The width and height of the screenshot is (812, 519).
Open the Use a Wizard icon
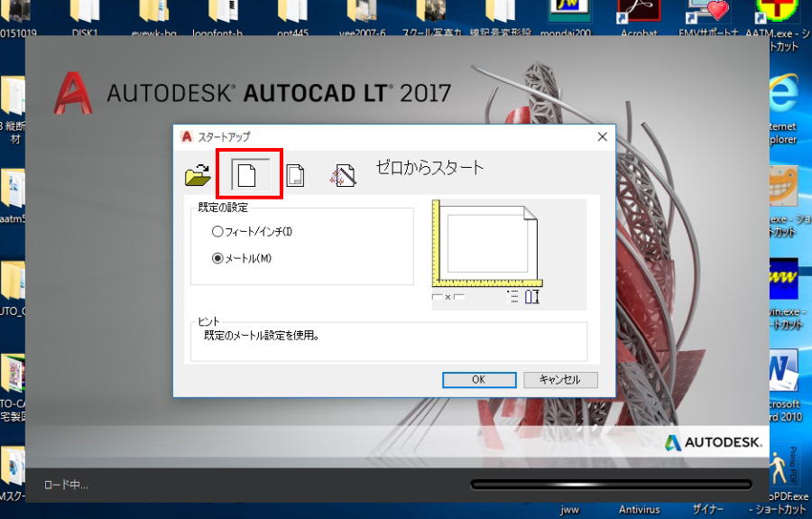[x=343, y=175]
